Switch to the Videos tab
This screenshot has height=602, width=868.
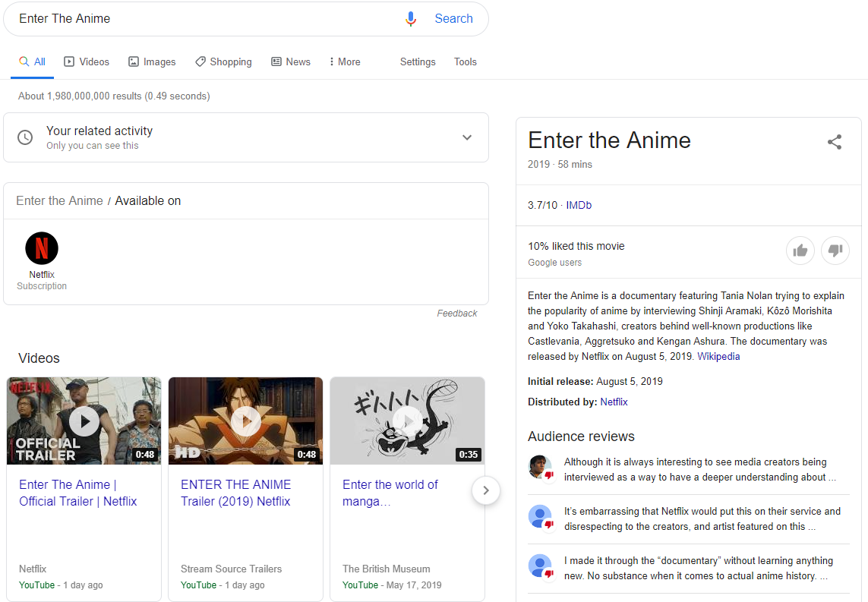pyautogui.click(x=87, y=62)
